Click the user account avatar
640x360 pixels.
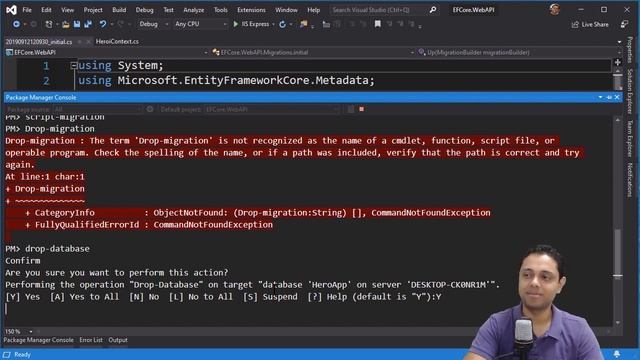click(554, 9)
